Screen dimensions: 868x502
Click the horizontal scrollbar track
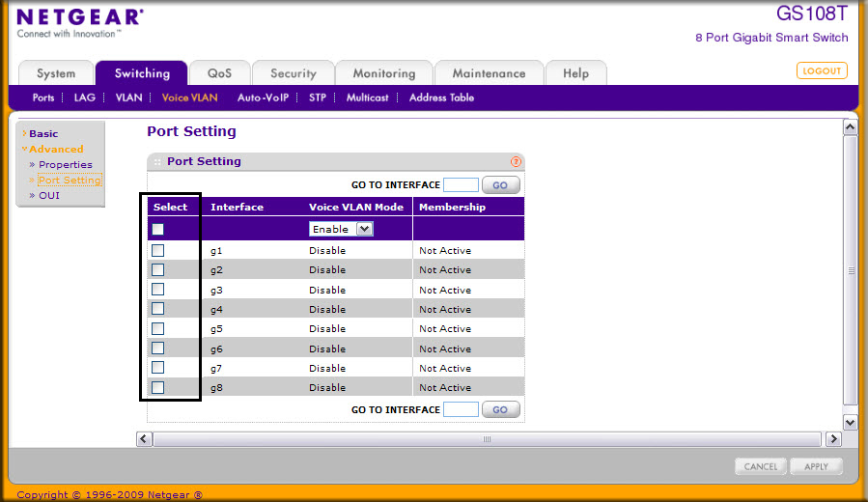487,439
